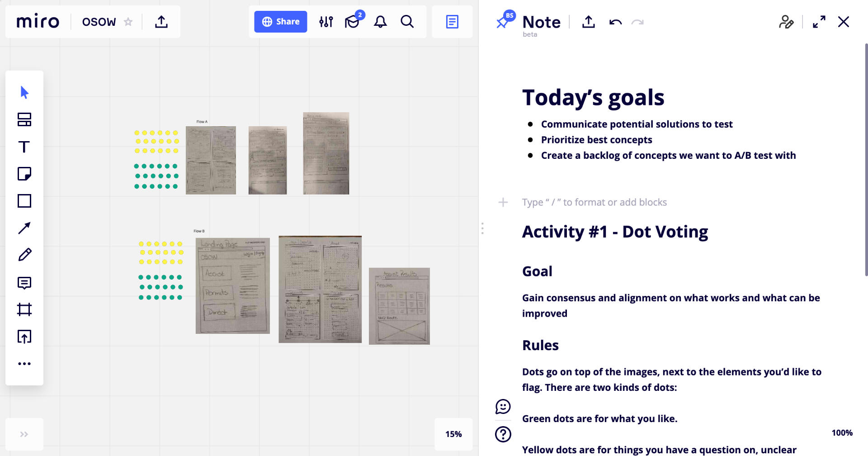Select the Connection line arrow tool
The image size is (868, 456).
coord(24,228)
